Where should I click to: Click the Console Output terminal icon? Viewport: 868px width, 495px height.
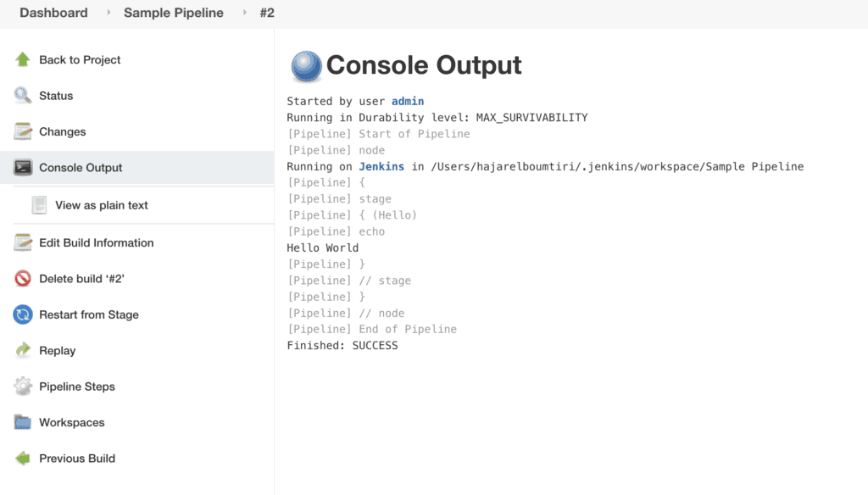(23, 168)
